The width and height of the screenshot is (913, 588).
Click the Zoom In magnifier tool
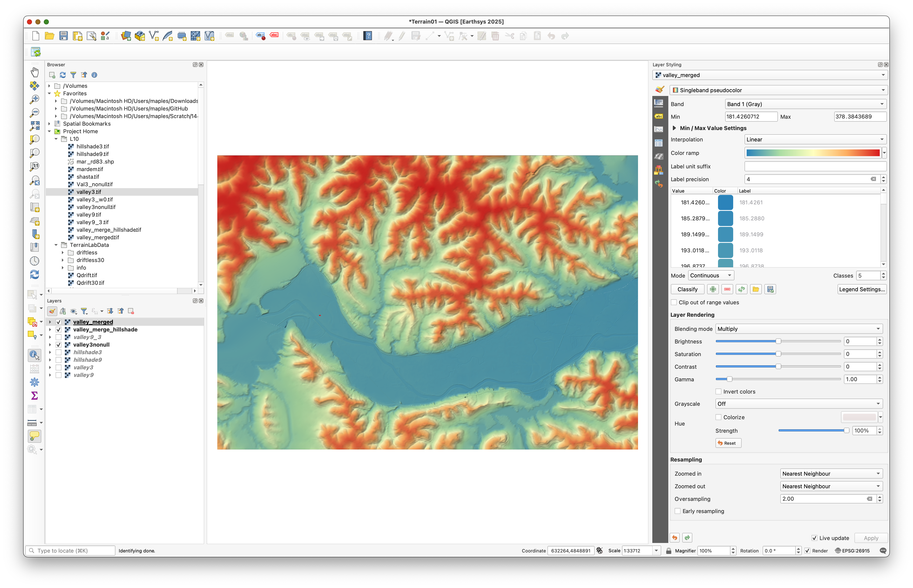click(34, 99)
